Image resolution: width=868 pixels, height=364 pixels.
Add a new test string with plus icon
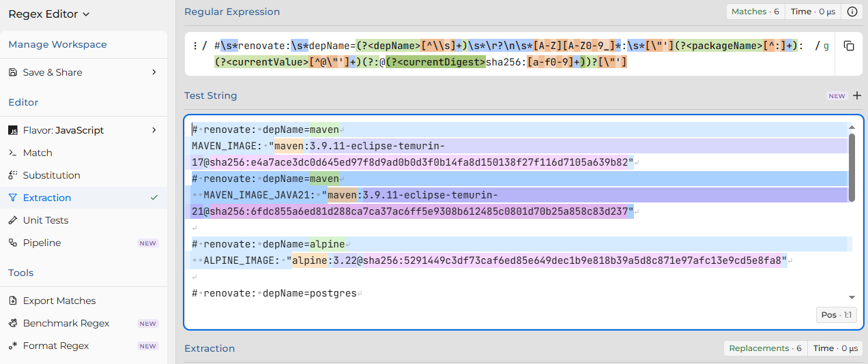pyautogui.click(x=857, y=95)
